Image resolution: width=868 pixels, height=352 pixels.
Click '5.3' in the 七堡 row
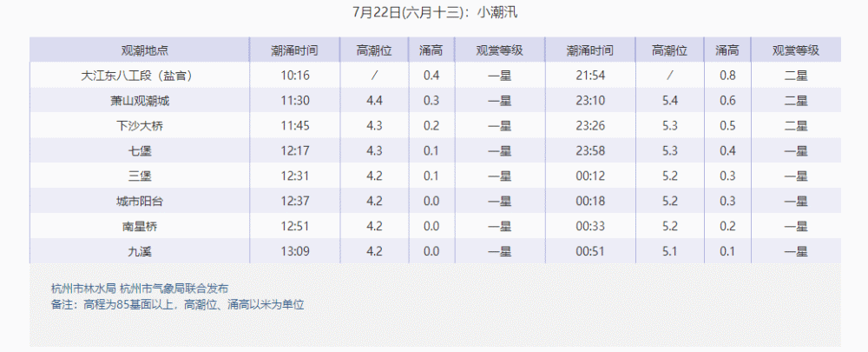(x=670, y=150)
